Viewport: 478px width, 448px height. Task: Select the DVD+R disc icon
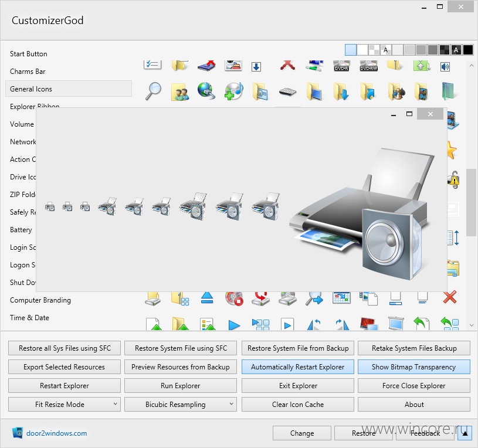(x=341, y=66)
